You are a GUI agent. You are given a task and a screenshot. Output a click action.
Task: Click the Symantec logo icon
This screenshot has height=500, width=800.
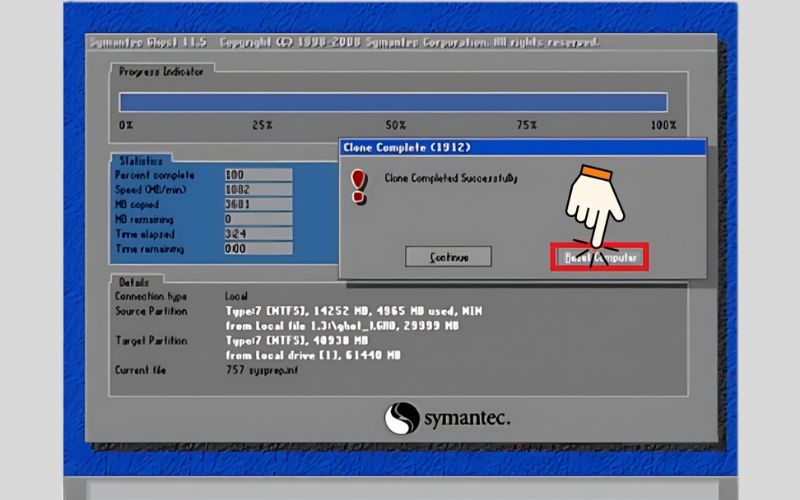[x=402, y=418]
